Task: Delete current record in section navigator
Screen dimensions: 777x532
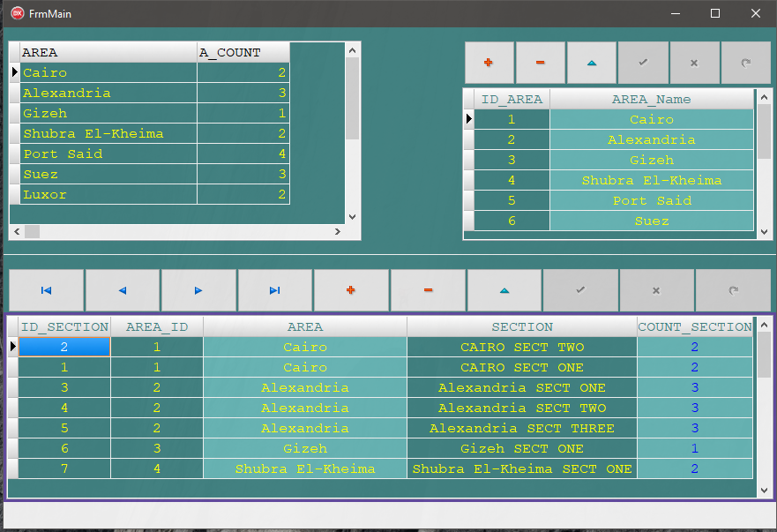Action: 428,290
